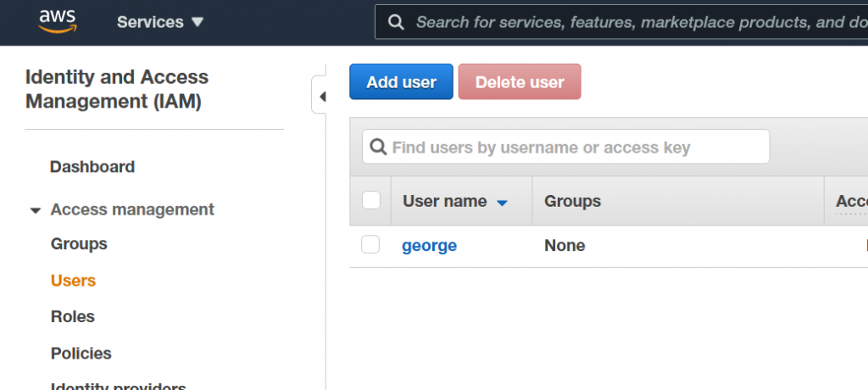Screen dimensions: 868x390
Task: Click the AWS logo icon
Action: (x=58, y=21)
